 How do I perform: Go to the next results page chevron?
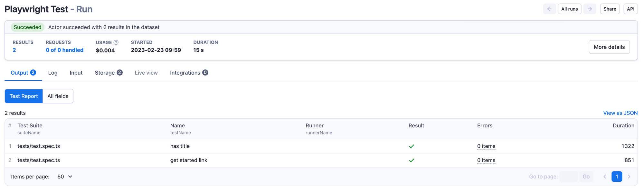(629, 177)
